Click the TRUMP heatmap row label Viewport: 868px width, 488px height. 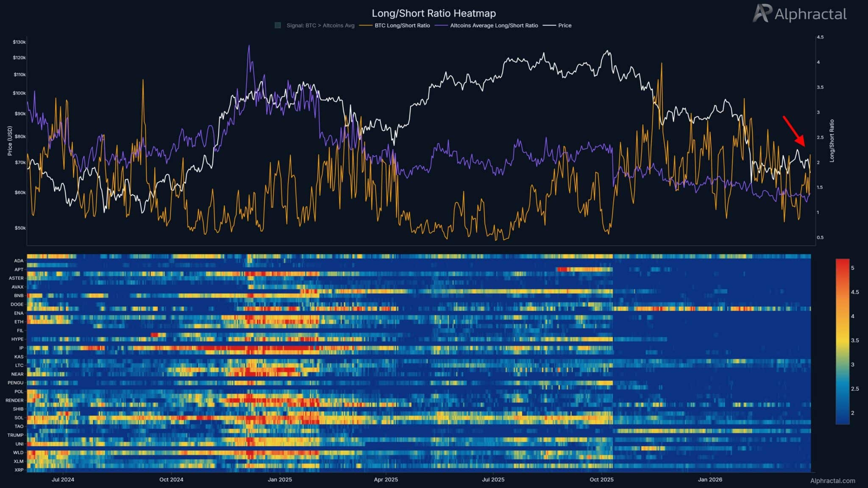(15, 435)
